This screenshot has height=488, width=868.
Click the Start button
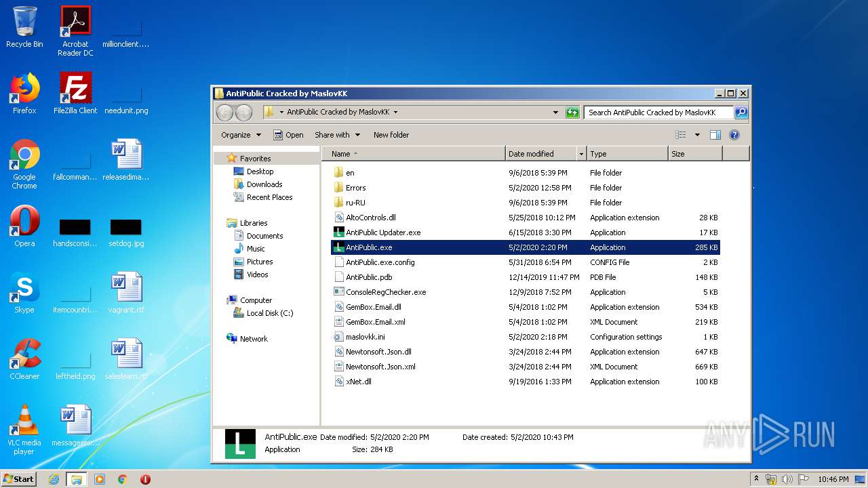coord(19,479)
